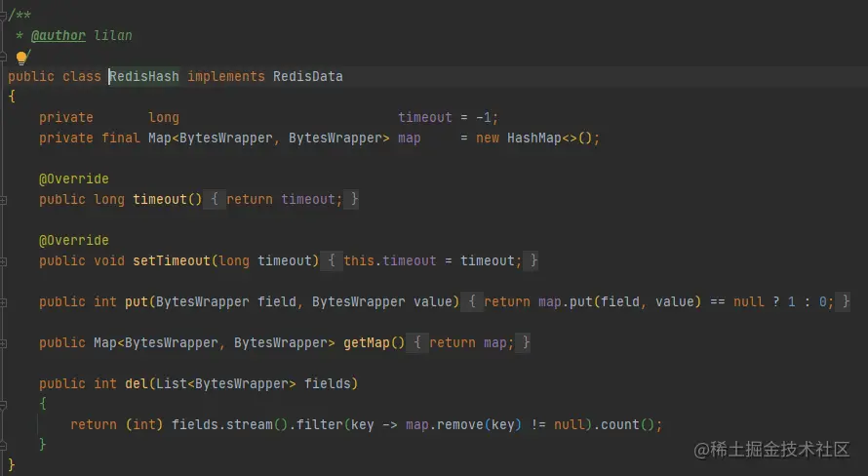Screen dimensions: 868x476
Task: Collapse the Javadoc comment fold marker
Action: pyautogui.click(x=3, y=15)
